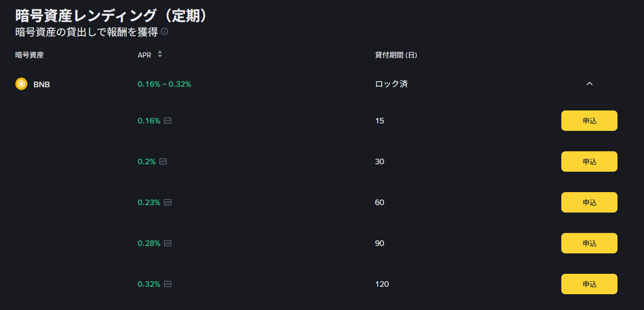Sort the list by APR arrows

click(160, 54)
